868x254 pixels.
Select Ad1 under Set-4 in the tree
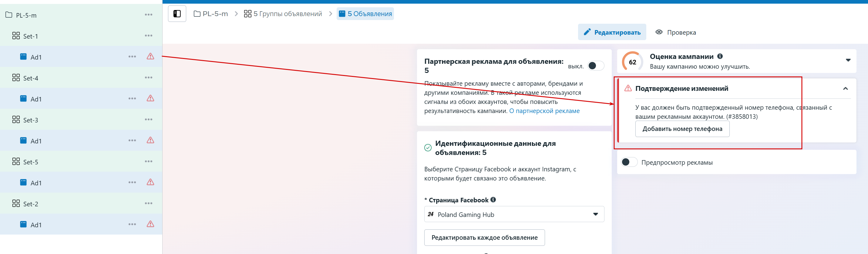(81, 99)
